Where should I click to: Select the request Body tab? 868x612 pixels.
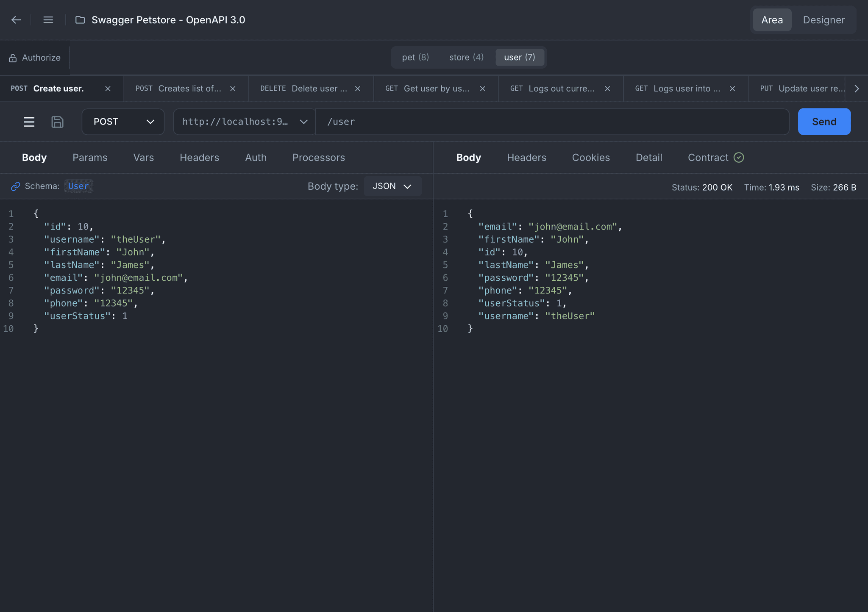tap(34, 158)
